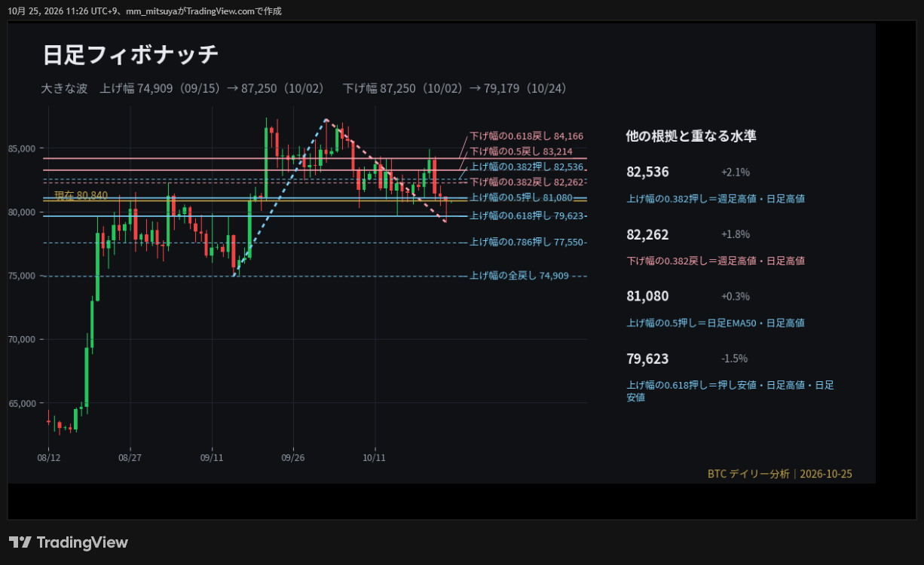
Task: Select the 上げ幅 74,909 → 87,250 summary text
Action: [x=213, y=89]
